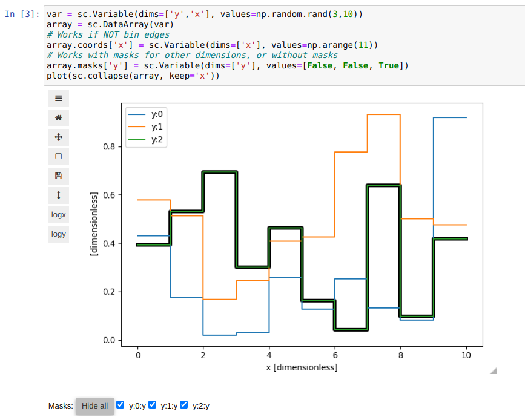
Task: Select the Pan tool
Action: click(58, 137)
